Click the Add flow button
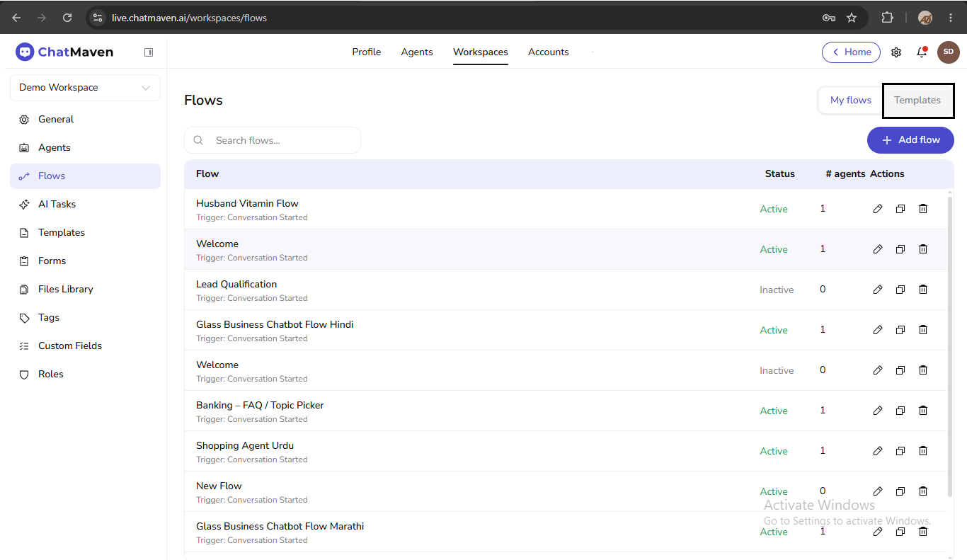Viewport: 967px width, 560px height. [x=910, y=140]
